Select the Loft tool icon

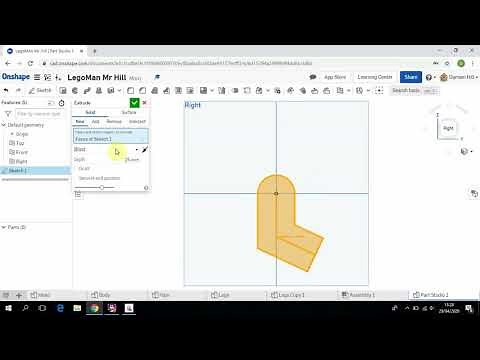99,90
